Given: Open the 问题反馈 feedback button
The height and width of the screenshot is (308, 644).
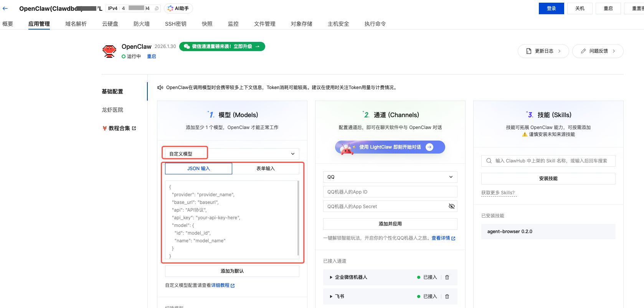Looking at the screenshot, I should click(x=598, y=51).
